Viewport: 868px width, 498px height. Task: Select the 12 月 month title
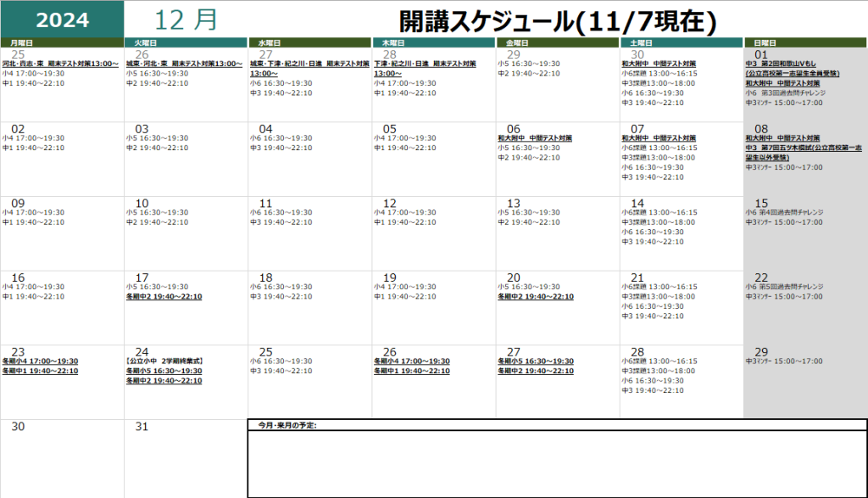coord(186,20)
